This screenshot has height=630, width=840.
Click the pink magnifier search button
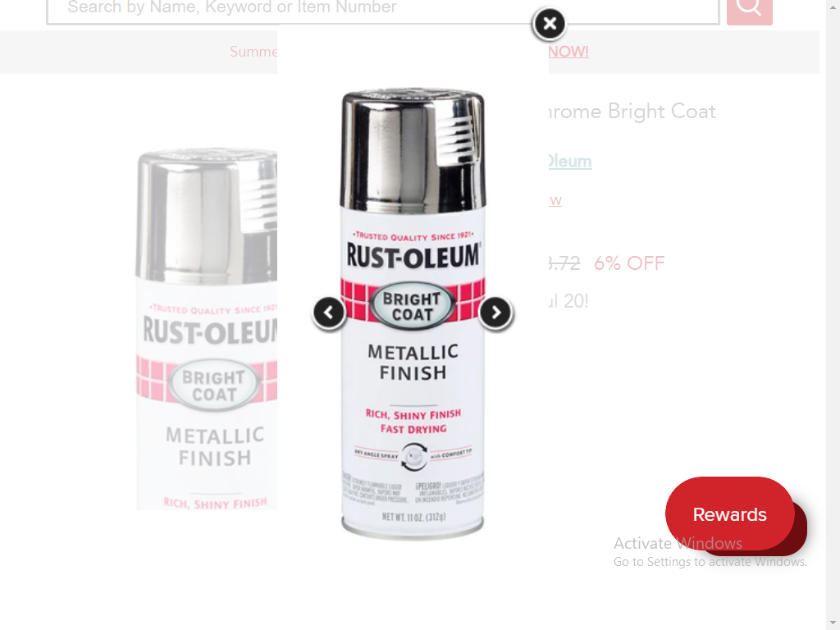tap(750, 11)
